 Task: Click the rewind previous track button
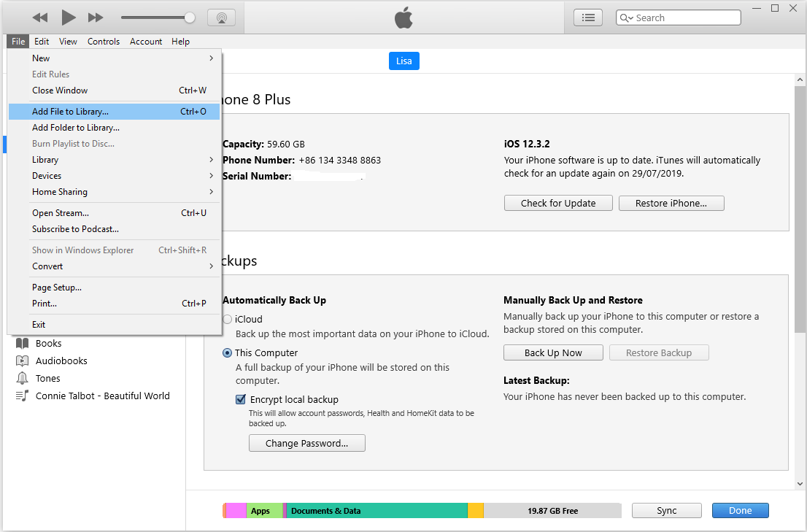pyautogui.click(x=39, y=18)
